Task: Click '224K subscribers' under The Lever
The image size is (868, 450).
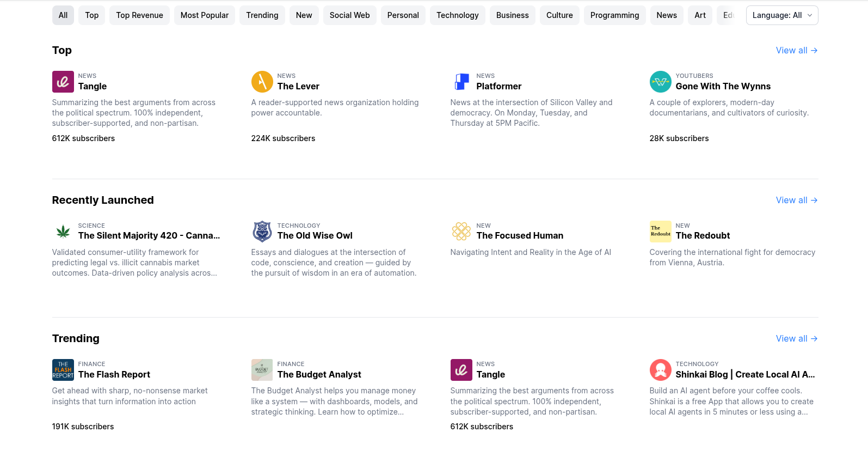Action: (283, 138)
